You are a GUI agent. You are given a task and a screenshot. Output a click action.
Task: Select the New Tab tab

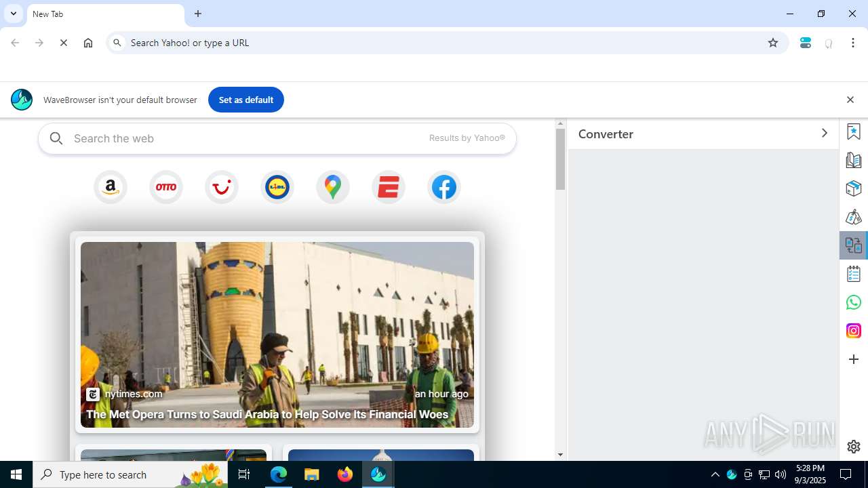(x=105, y=14)
